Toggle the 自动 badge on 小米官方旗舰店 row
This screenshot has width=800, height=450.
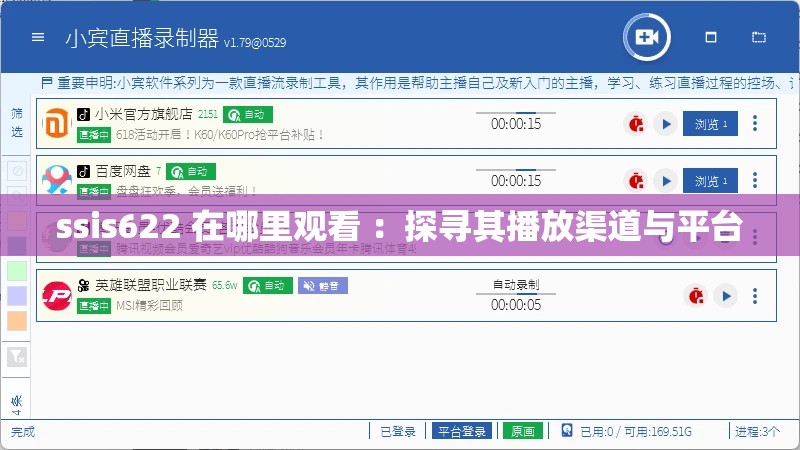pyautogui.click(x=248, y=115)
